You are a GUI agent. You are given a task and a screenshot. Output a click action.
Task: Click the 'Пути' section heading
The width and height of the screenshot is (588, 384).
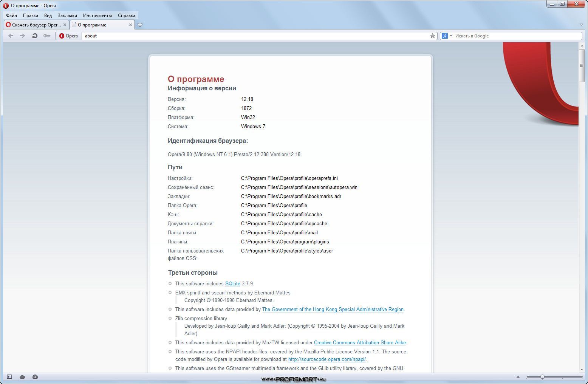(x=175, y=167)
